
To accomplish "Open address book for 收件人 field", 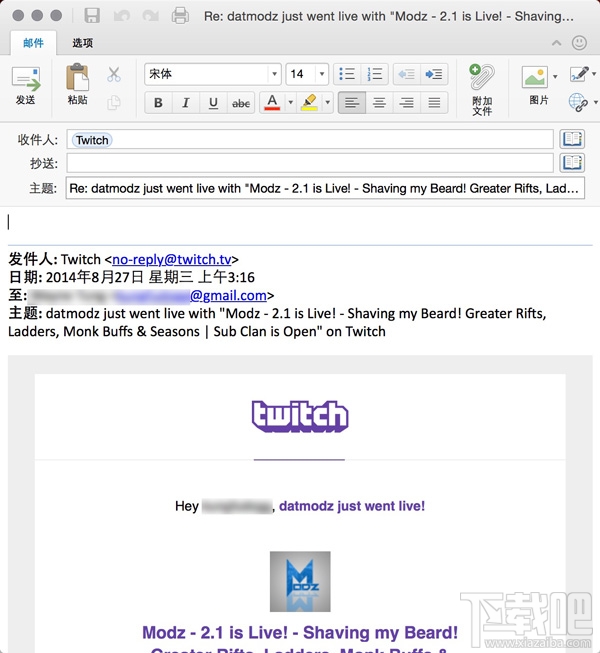I will (572, 139).
